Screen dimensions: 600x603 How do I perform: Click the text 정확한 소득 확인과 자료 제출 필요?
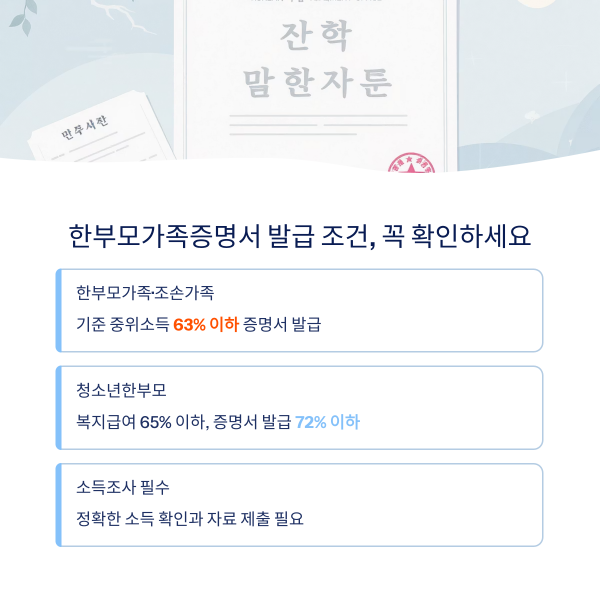pos(190,519)
